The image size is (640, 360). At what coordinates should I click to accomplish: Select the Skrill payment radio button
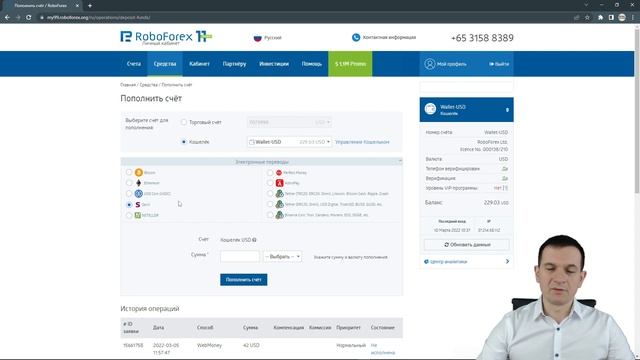click(x=129, y=204)
